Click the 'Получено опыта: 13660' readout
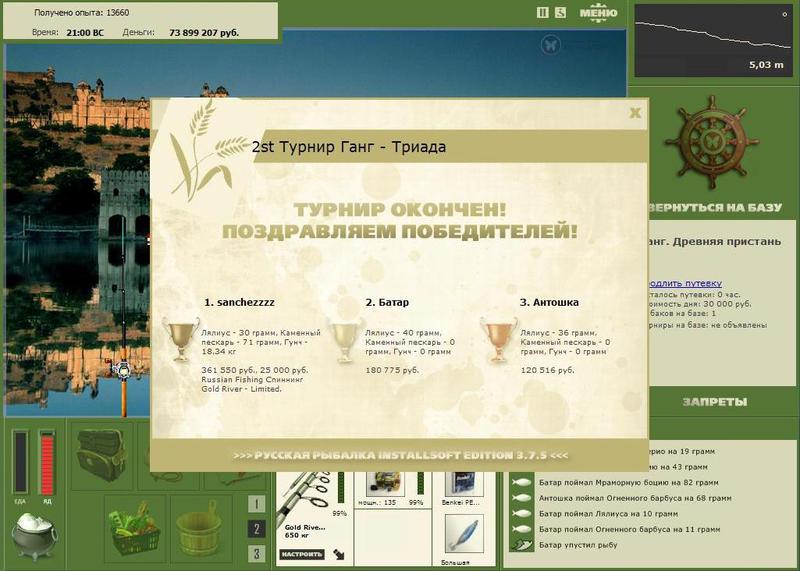The width and height of the screenshot is (800, 571). click(82, 13)
